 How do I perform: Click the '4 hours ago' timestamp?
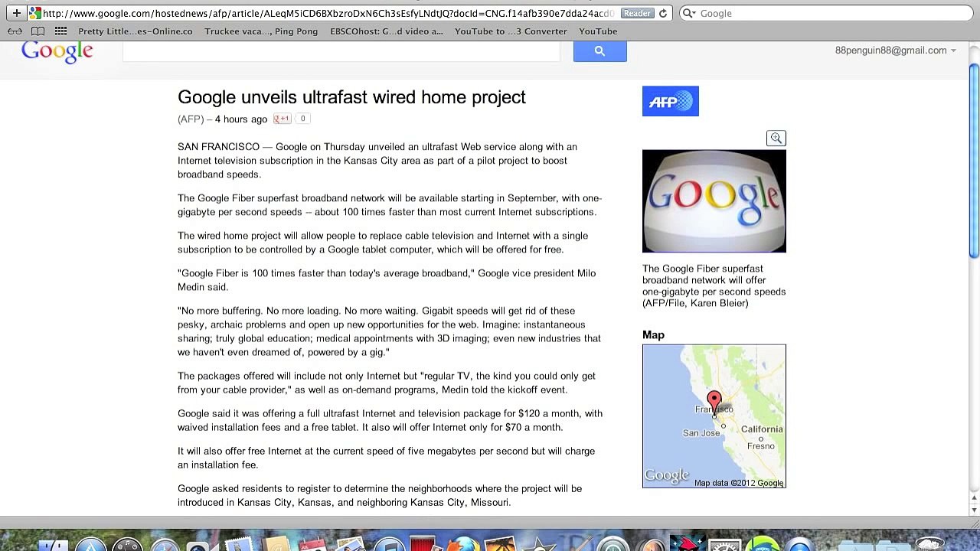pyautogui.click(x=241, y=119)
